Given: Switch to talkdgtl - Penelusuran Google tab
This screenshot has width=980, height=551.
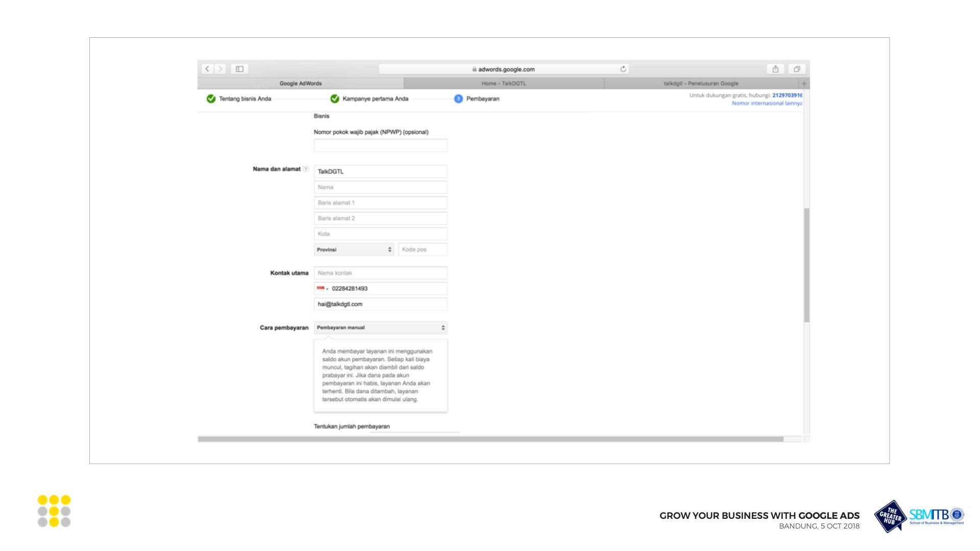Looking at the screenshot, I should 700,83.
